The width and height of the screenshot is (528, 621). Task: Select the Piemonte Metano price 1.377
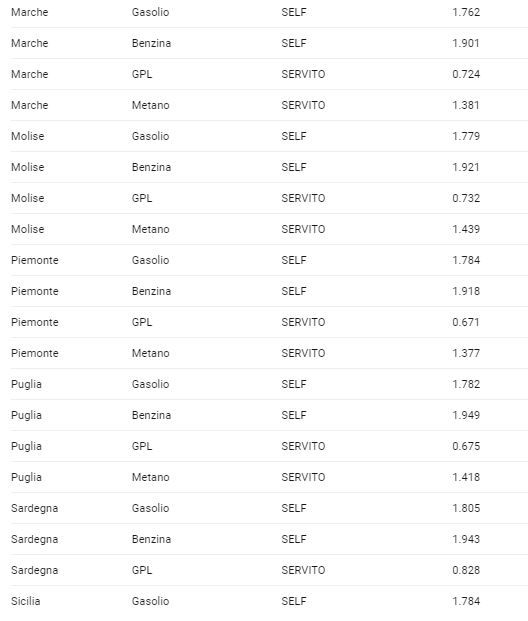pyautogui.click(x=466, y=353)
